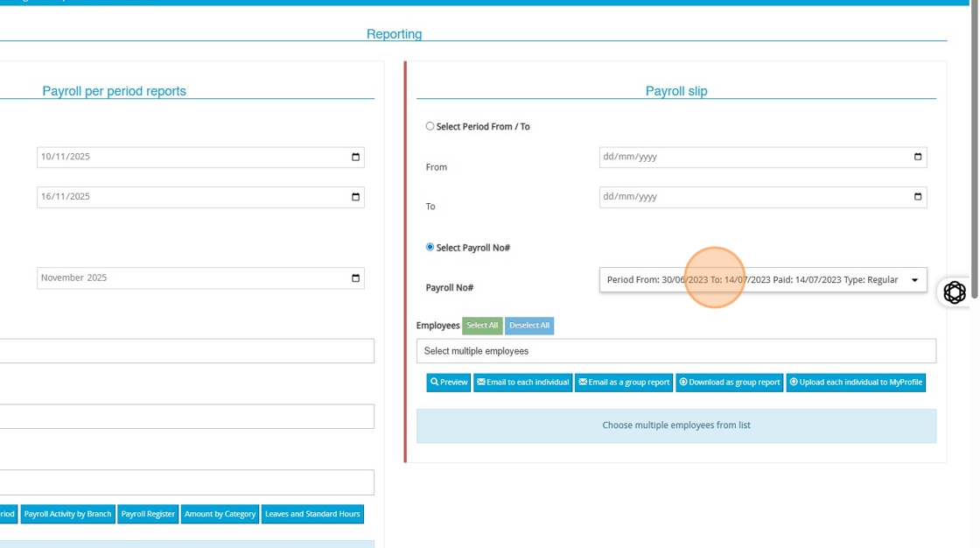Click Email as a group report

pyautogui.click(x=624, y=383)
